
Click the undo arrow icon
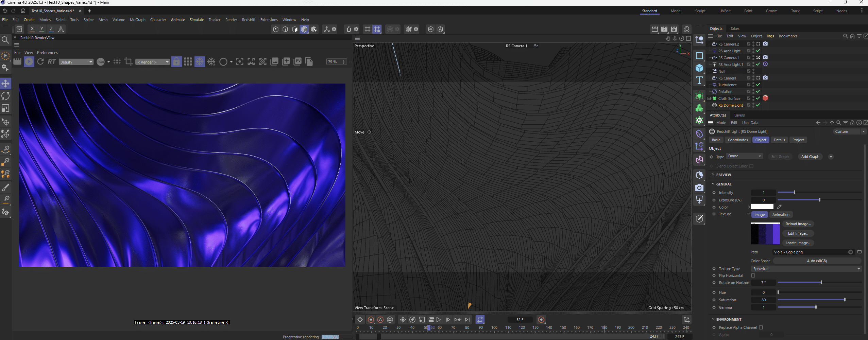click(x=5, y=11)
